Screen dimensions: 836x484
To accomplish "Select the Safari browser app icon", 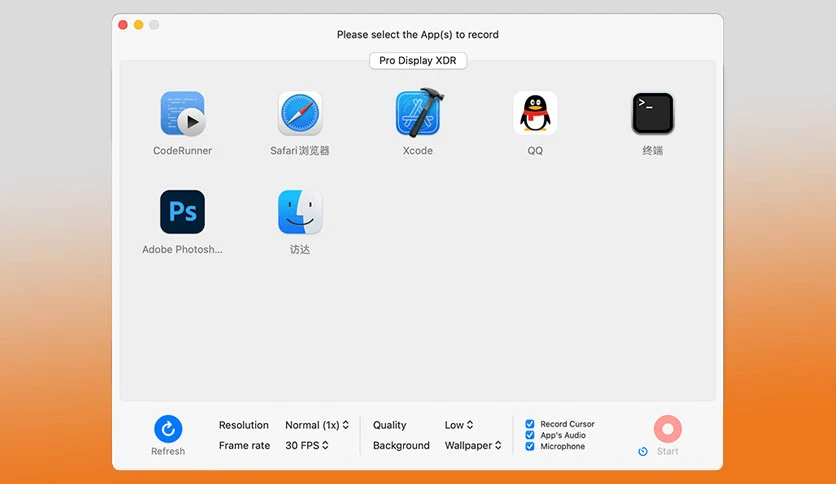I will click(x=300, y=114).
